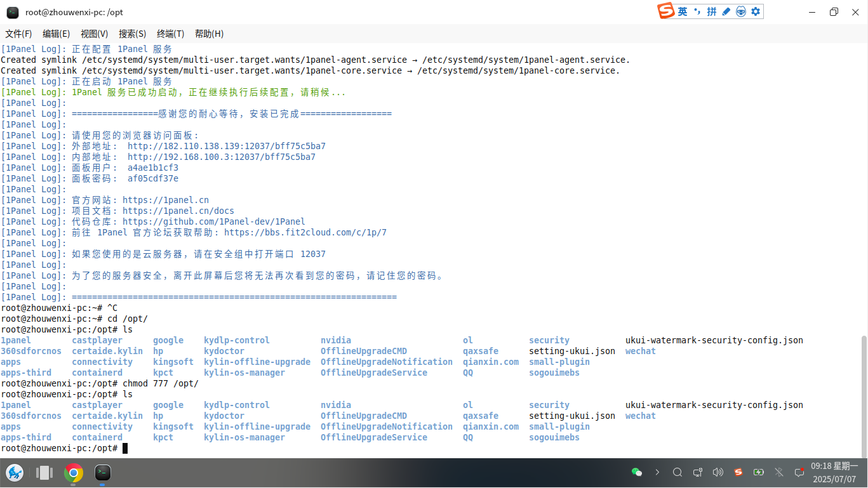
Task: Open the battery power tray icon
Action: (759, 472)
